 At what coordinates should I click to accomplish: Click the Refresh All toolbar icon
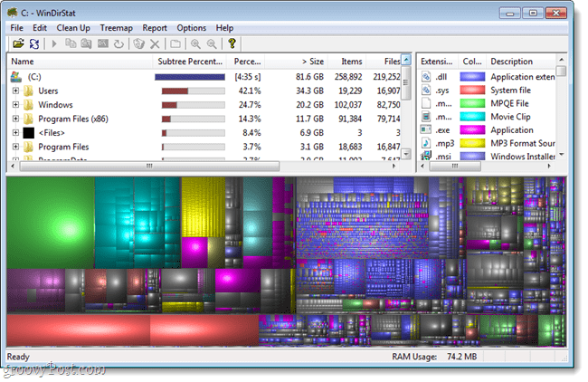(x=34, y=44)
